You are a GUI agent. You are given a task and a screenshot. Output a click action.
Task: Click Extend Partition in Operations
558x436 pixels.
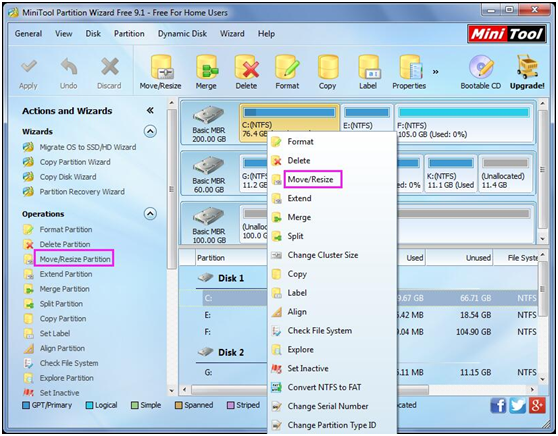tap(66, 274)
